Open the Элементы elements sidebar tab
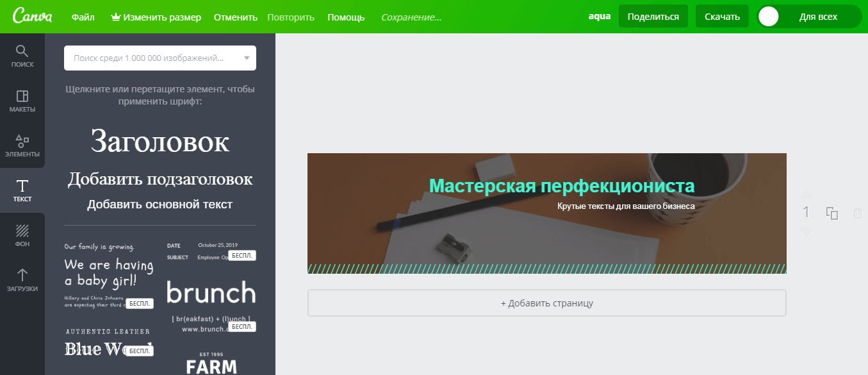Image resolution: width=868 pixels, height=375 pixels. [x=22, y=146]
